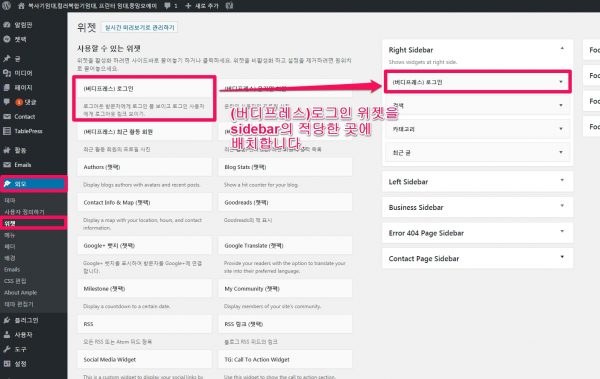This screenshot has height=379, width=600.
Task: Click the 활동 activity icon
Action: [x=7, y=150]
